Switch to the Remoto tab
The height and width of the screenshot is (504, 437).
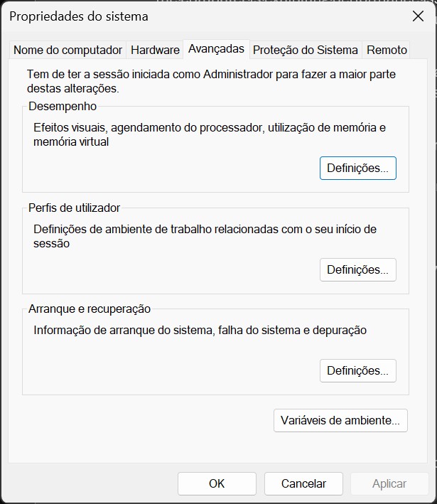pos(387,50)
